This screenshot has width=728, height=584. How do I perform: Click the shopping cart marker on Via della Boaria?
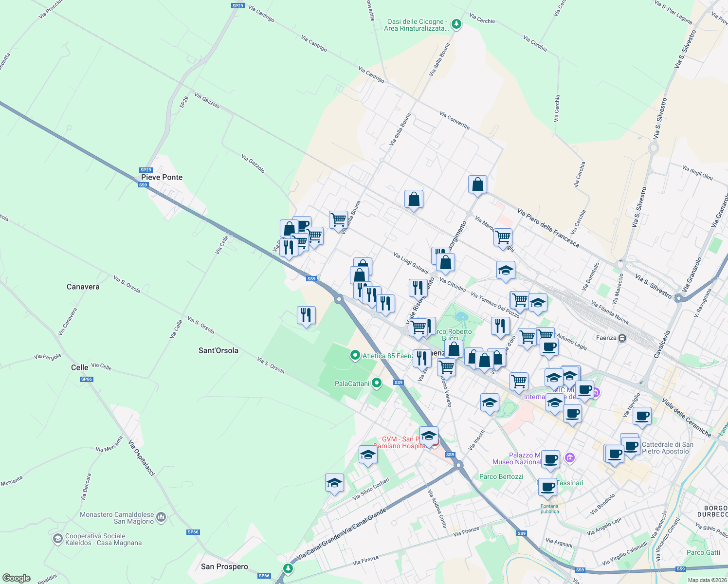point(339,220)
